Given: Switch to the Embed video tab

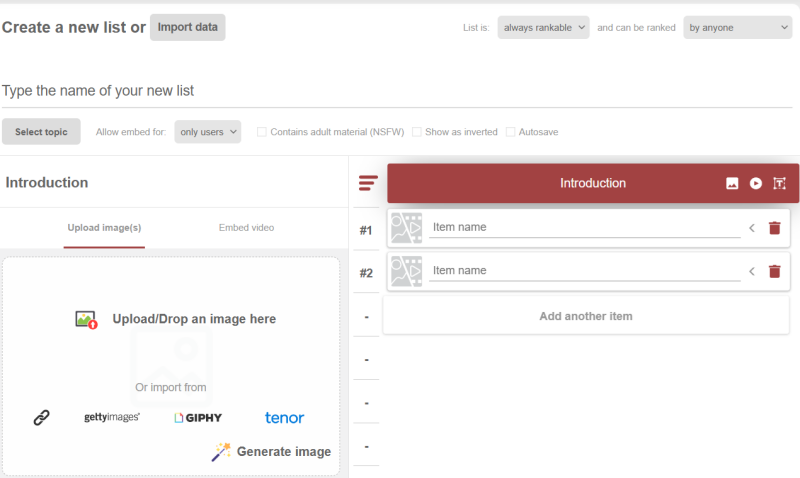Looking at the screenshot, I should 246,228.
